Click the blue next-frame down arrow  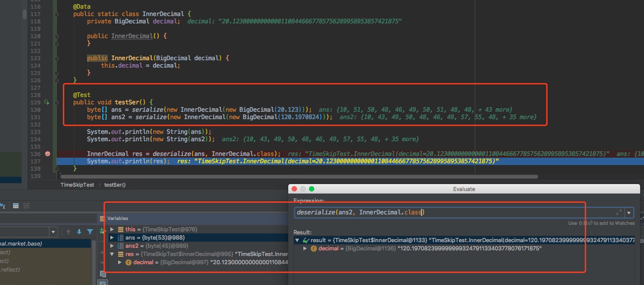(79, 232)
